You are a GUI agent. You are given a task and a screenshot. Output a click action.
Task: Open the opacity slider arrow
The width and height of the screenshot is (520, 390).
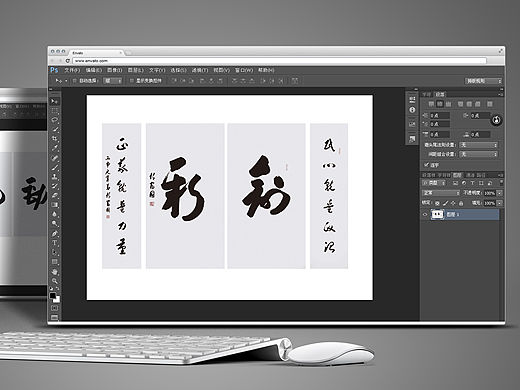click(x=500, y=193)
